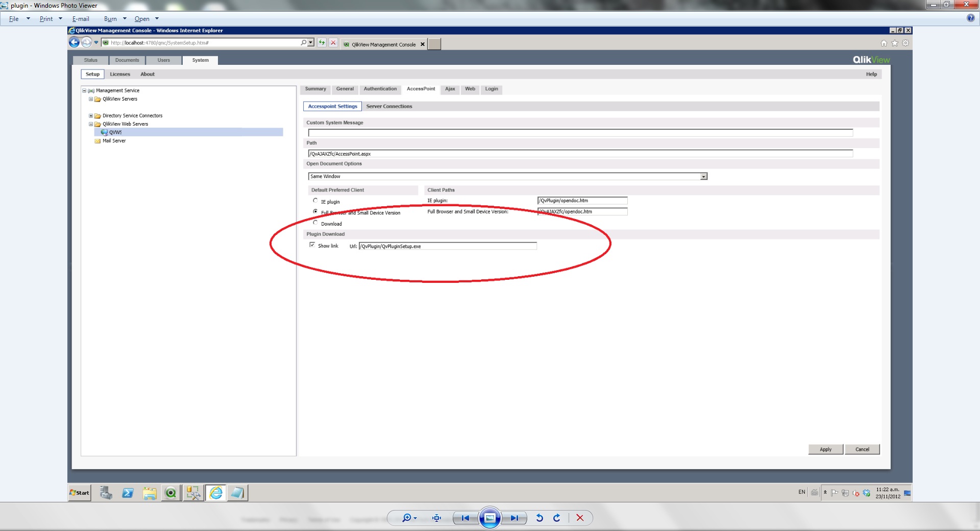This screenshot has height=531, width=980.
Task: Open Photo Viewer help icon
Action: pyautogui.click(x=970, y=18)
